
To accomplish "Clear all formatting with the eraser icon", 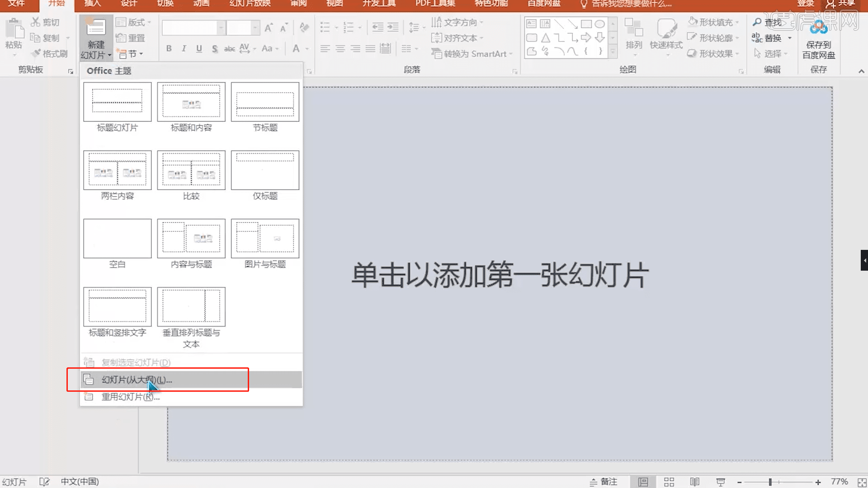I will 304,28.
